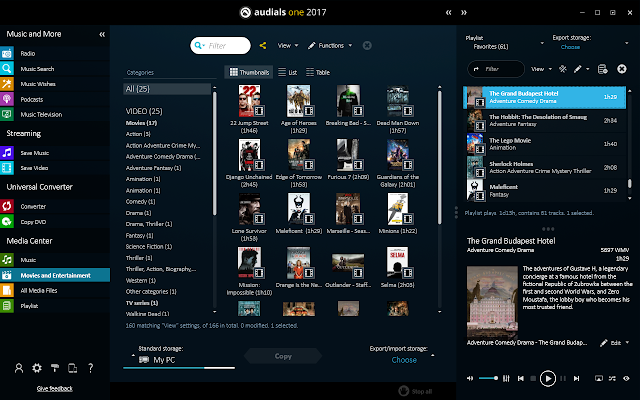Start playback with the Play button

(x=548, y=378)
